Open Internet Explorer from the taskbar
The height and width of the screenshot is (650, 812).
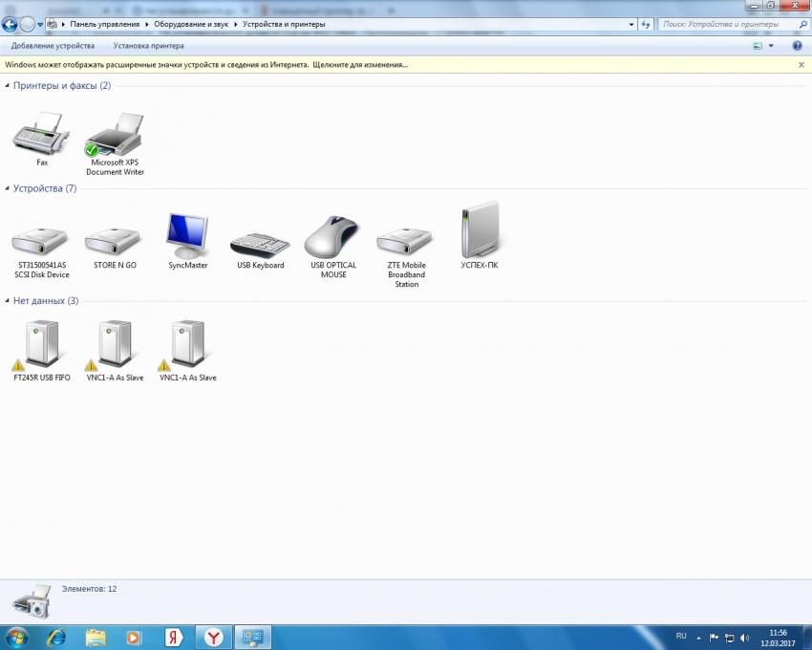56,637
